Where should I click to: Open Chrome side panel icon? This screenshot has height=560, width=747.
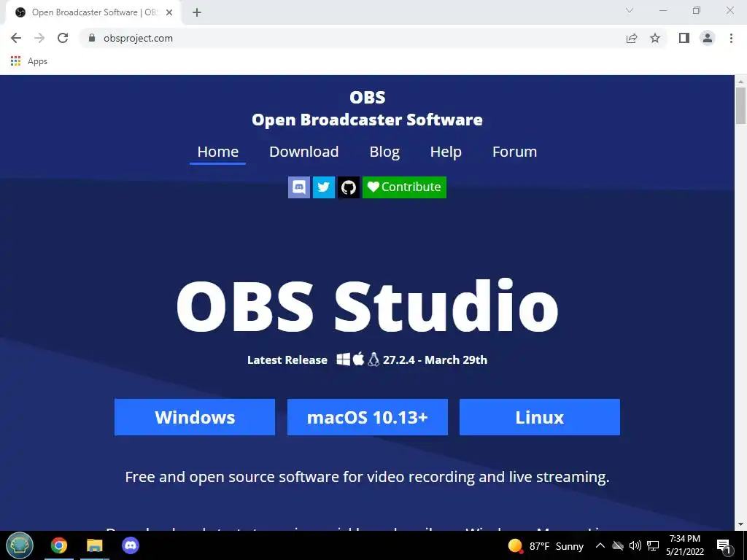click(684, 38)
